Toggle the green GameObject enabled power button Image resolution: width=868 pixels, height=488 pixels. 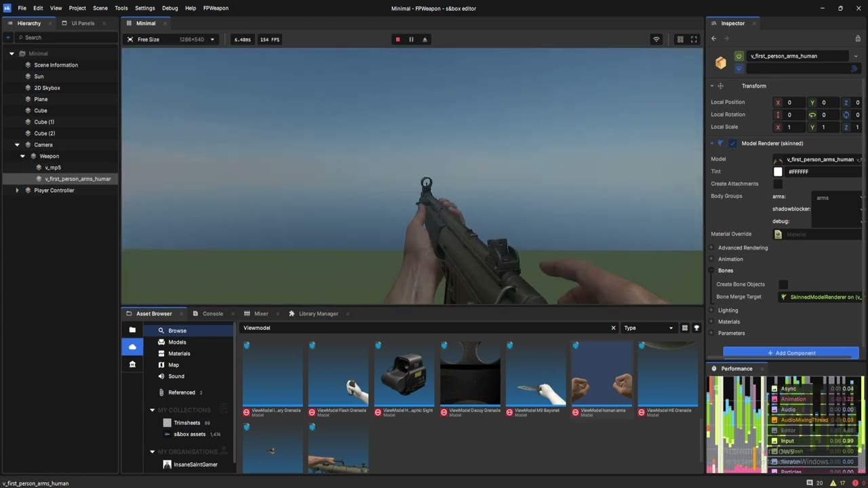[738, 56]
